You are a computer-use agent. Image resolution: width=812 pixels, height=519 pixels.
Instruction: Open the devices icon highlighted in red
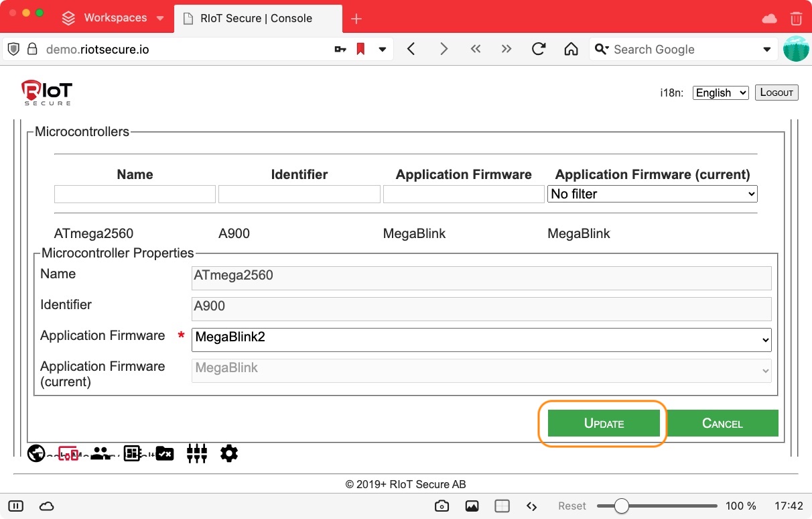tap(68, 454)
